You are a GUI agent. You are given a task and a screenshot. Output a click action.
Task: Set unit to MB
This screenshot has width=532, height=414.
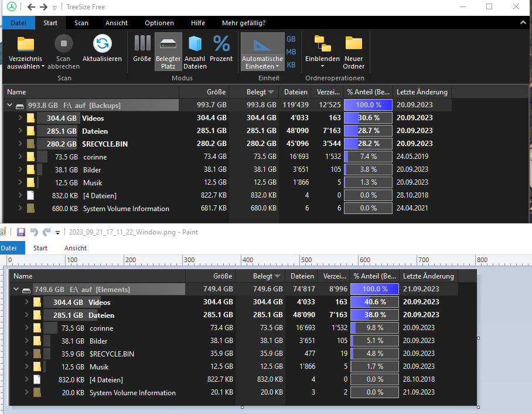(291, 52)
